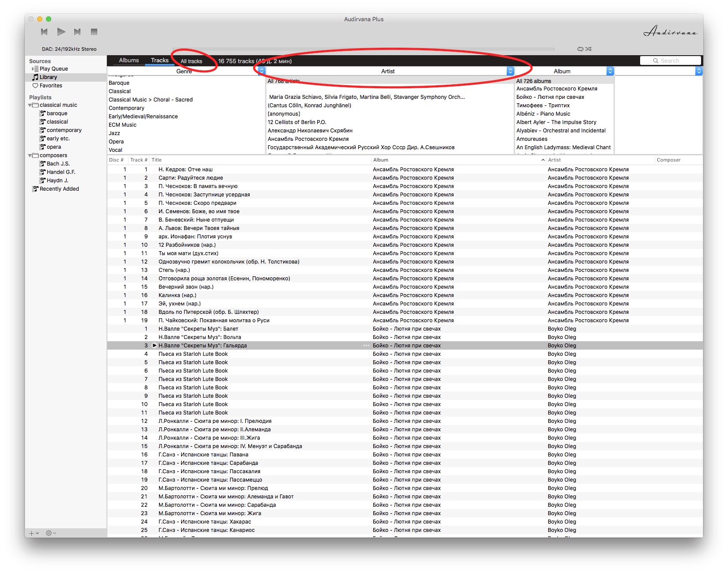This screenshot has height=573, width=728.
Task: Open the three-dots menu on the Гальярда row
Action: (x=366, y=346)
